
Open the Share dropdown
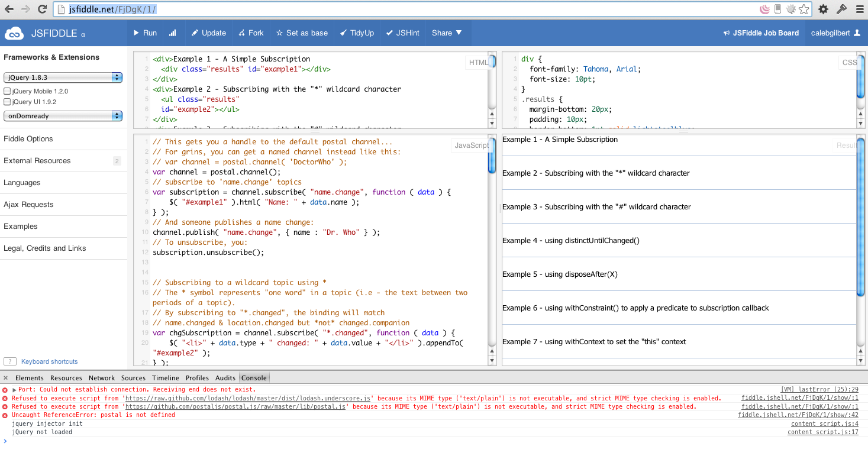447,33
